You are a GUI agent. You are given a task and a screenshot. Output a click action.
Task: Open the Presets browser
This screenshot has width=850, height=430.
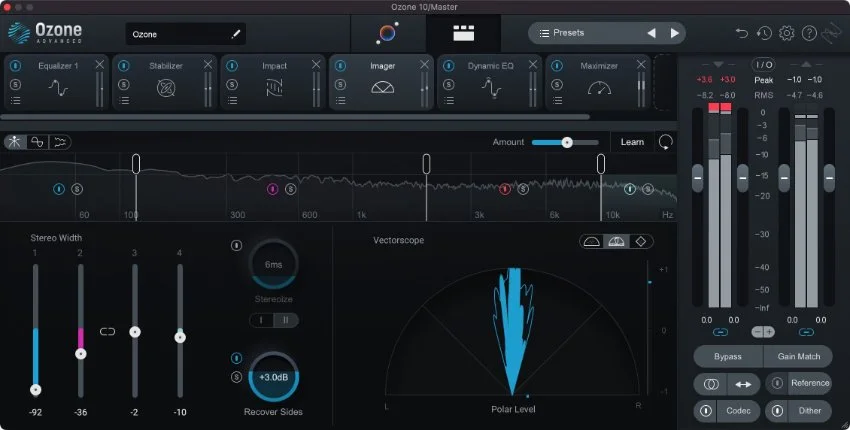pos(561,33)
